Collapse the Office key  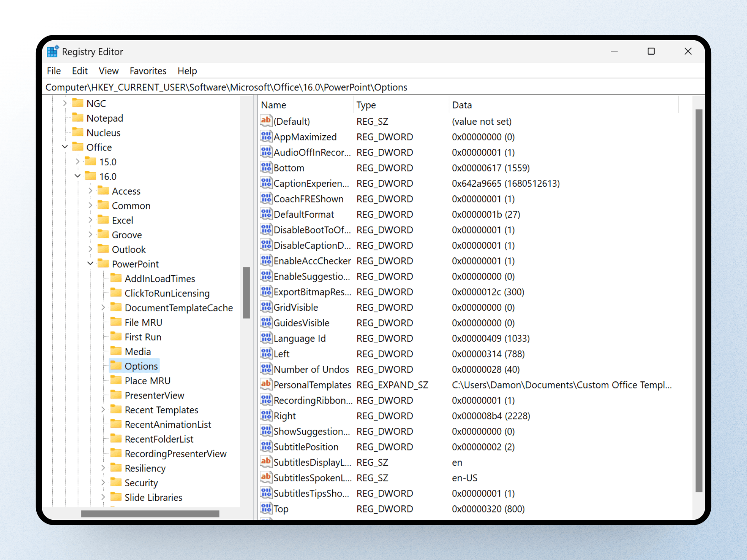pyautogui.click(x=65, y=147)
